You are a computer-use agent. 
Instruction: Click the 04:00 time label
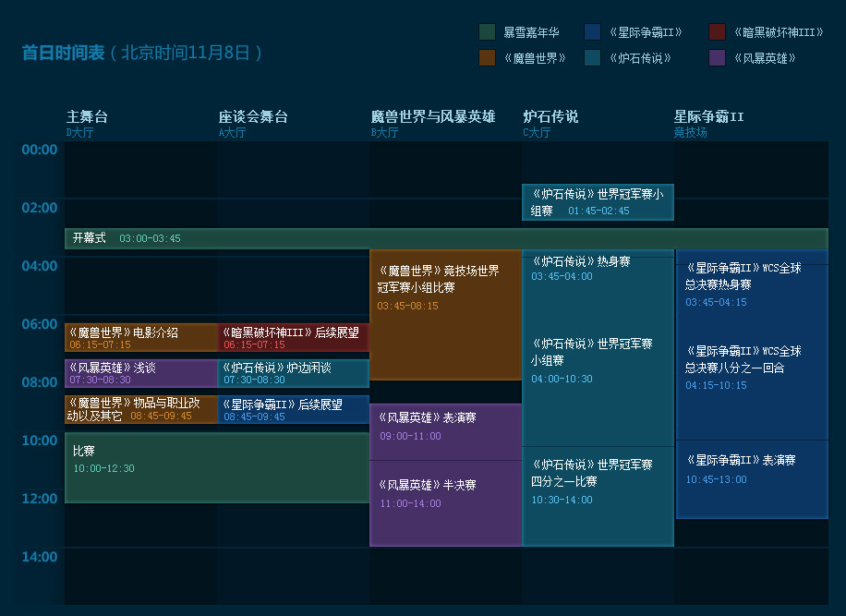pyautogui.click(x=40, y=266)
